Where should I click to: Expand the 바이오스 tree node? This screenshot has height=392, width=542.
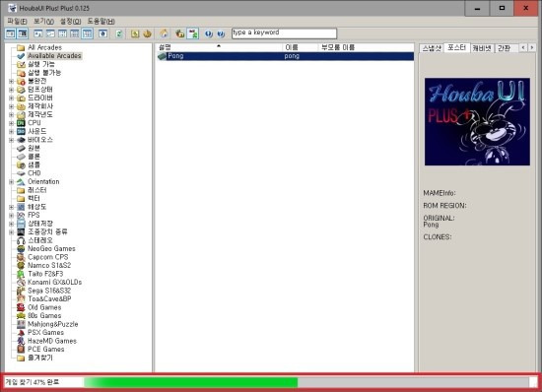[12, 140]
